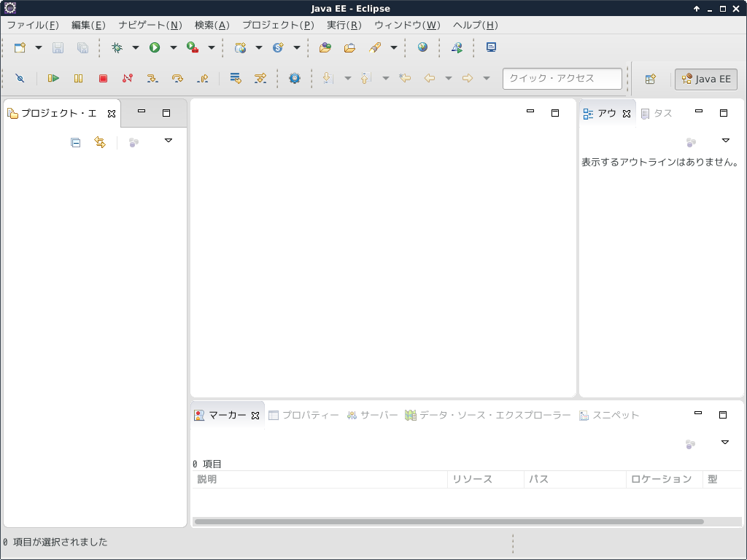
Task: Close the プロジェクト・エ explorer tab
Action: tap(112, 114)
